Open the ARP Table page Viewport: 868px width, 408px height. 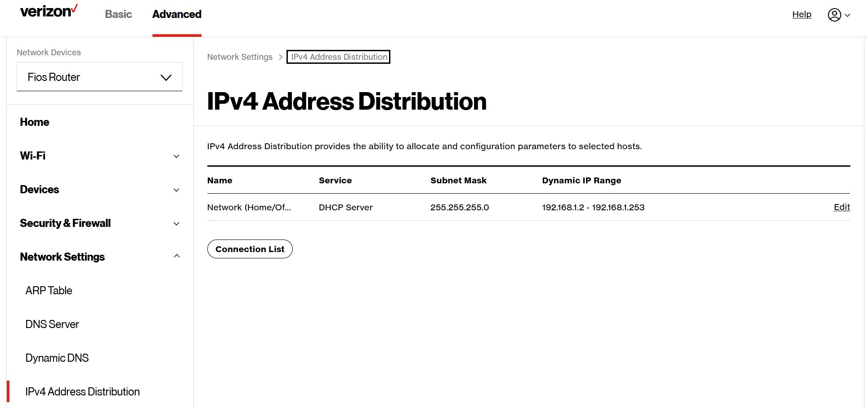pyautogui.click(x=49, y=291)
